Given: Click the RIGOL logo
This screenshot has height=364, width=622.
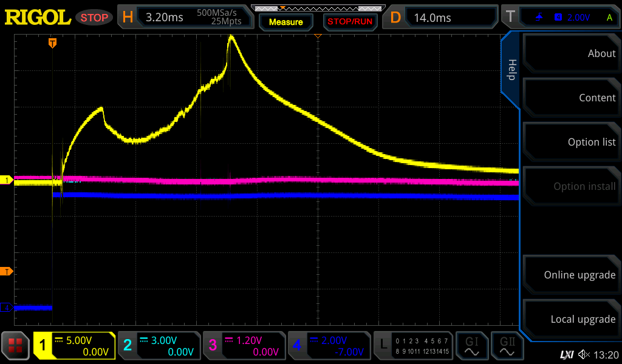Looking at the screenshot, I should point(38,18).
